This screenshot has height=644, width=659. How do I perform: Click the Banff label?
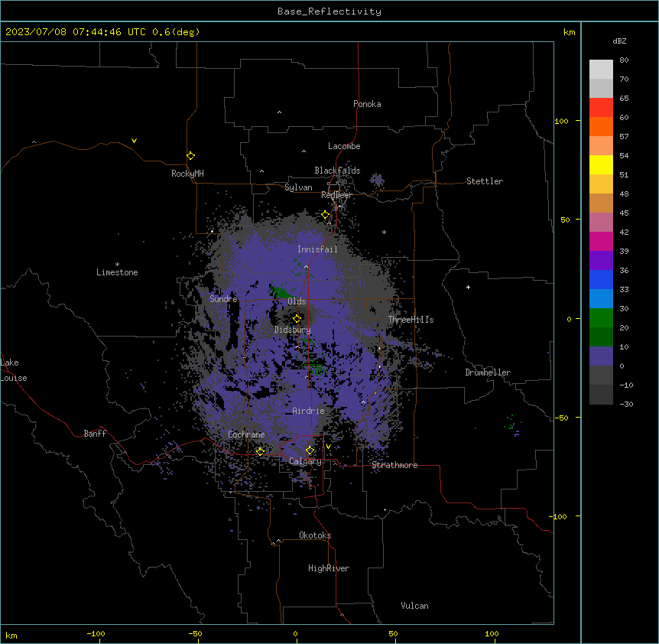(95, 434)
